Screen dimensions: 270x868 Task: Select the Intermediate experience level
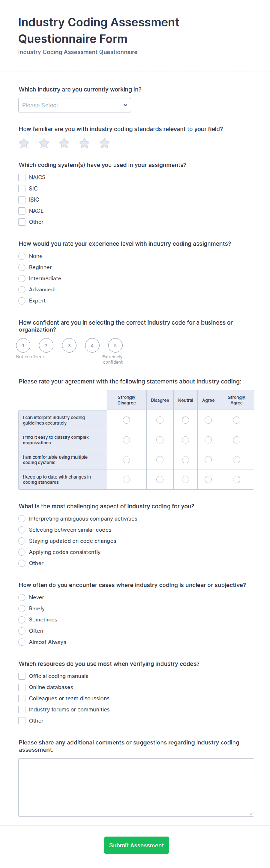(21, 278)
